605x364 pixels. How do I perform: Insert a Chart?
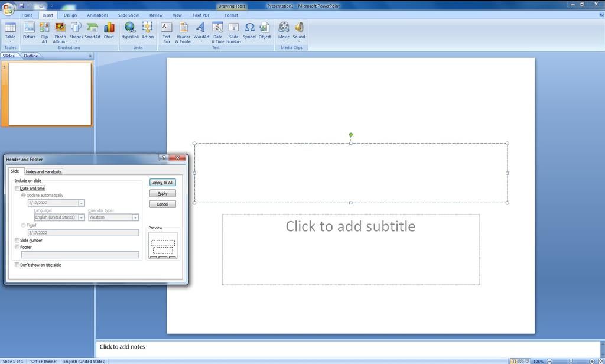109,31
